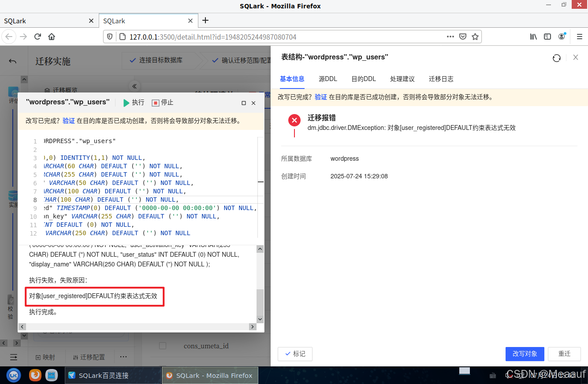Select SQLark - Mozilla Firefox taskbar window
The height and width of the screenshot is (384, 588).
[x=210, y=376]
